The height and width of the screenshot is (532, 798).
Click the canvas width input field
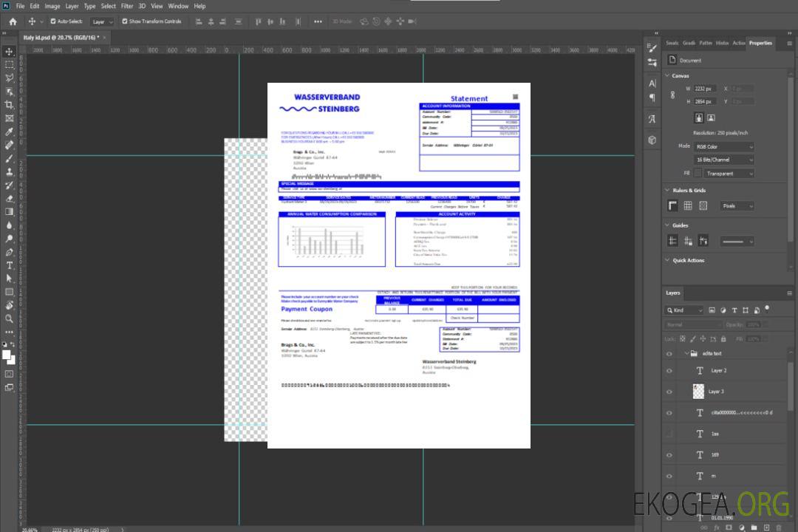pyautogui.click(x=705, y=89)
